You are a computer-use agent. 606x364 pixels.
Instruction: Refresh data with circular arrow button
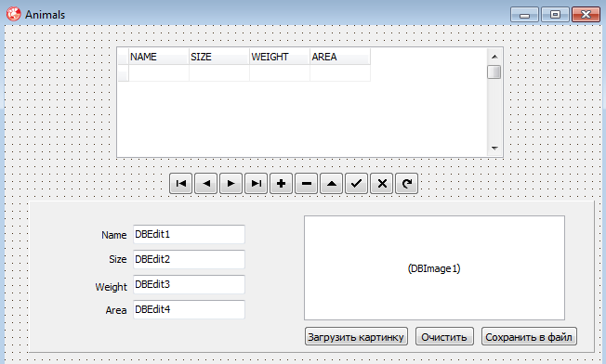[x=406, y=183]
